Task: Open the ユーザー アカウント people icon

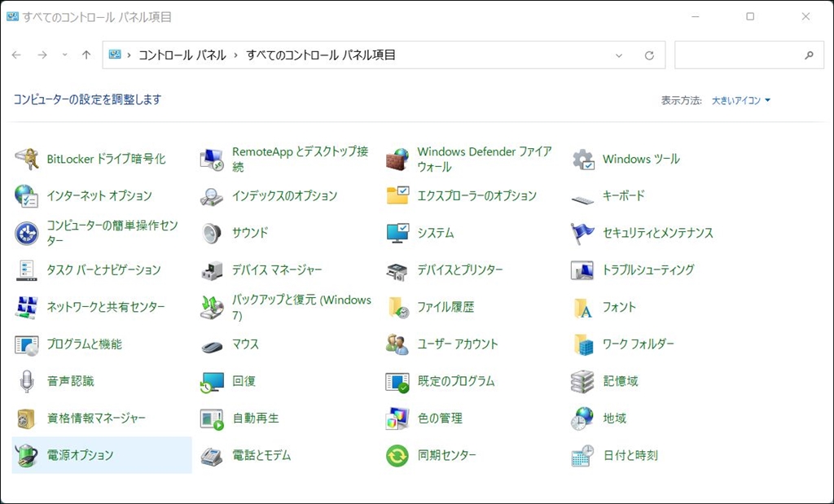Action: pos(397,344)
